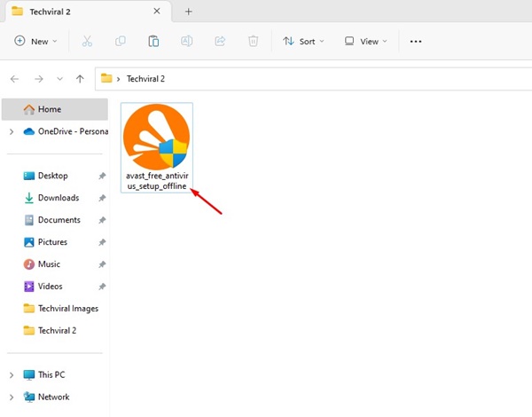
Task: Open the Sort options dropdown
Action: pos(303,42)
